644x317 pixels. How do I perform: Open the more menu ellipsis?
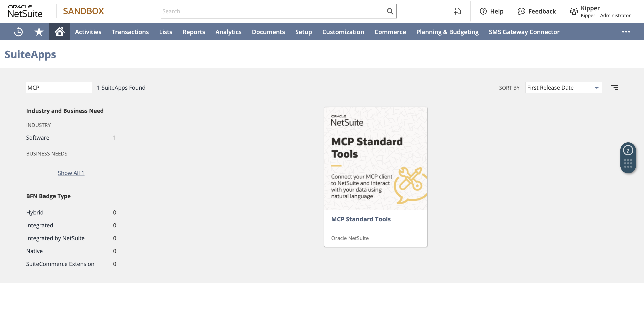coord(626,32)
